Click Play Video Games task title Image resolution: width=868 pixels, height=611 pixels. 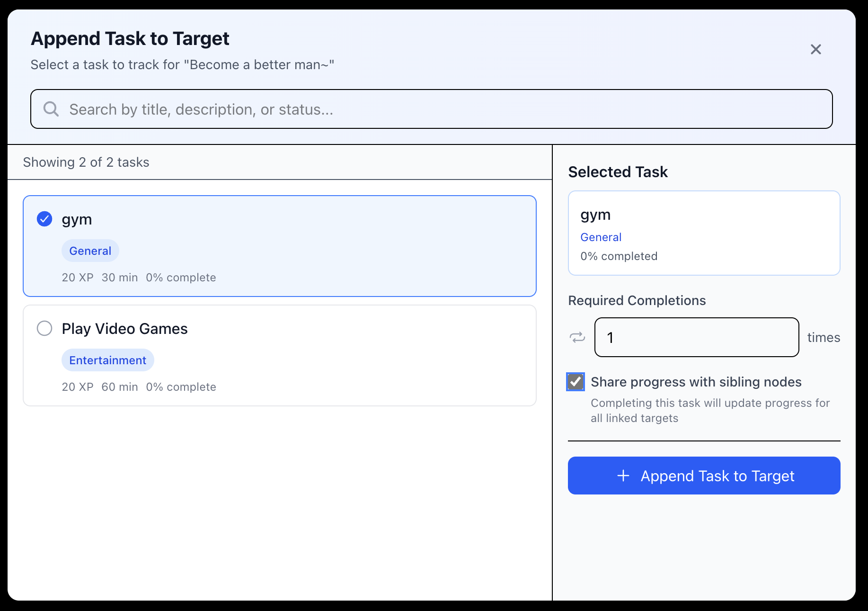pyautogui.click(x=124, y=328)
